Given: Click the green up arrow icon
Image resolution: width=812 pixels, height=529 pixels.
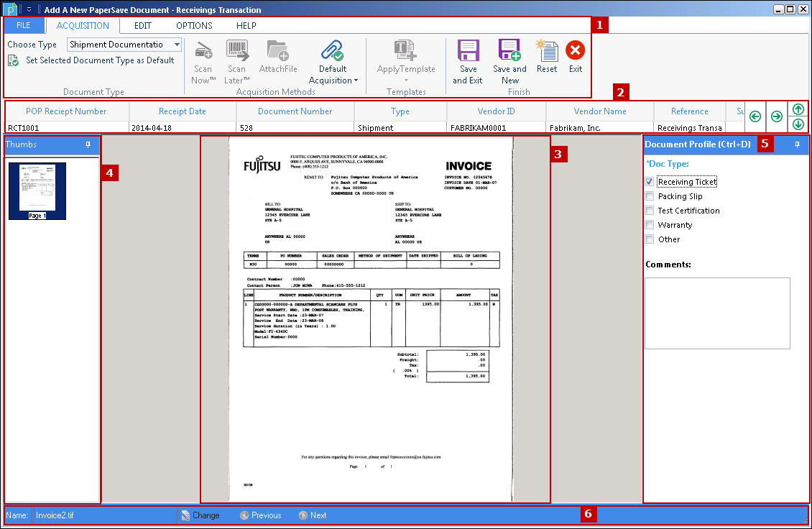Looking at the screenshot, I should [798, 109].
